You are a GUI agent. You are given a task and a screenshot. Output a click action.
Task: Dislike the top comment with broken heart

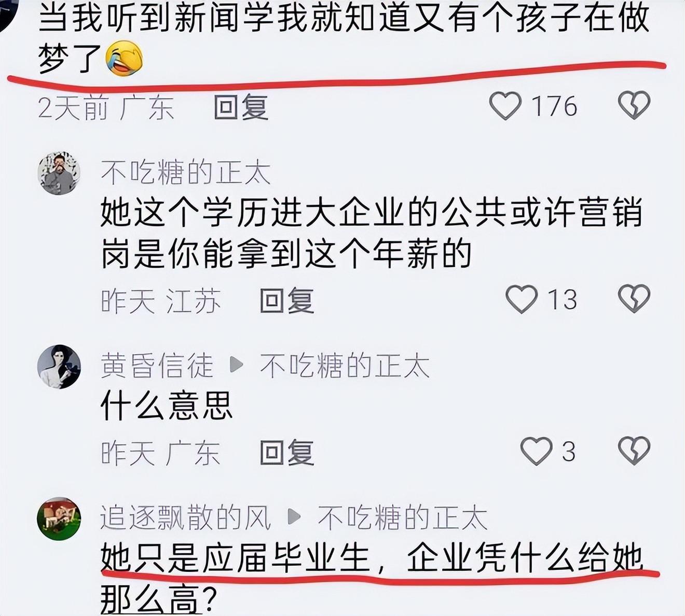tap(634, 105)
